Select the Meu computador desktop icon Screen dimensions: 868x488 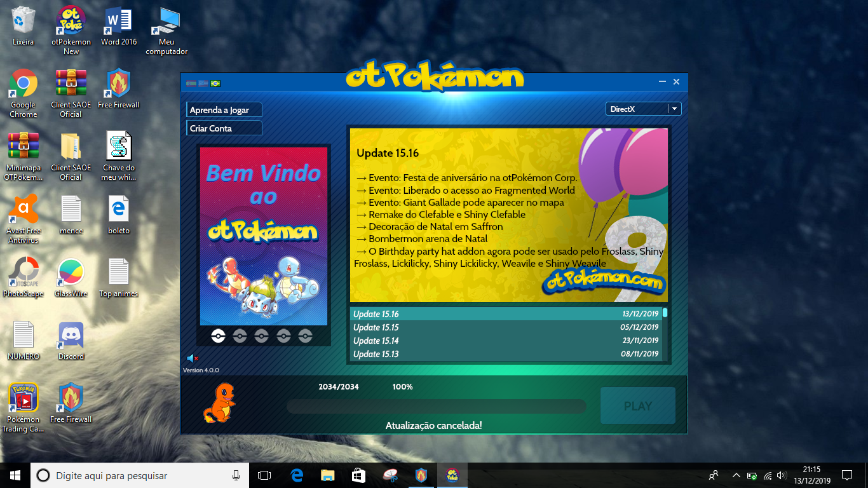(x=166, y=30)
